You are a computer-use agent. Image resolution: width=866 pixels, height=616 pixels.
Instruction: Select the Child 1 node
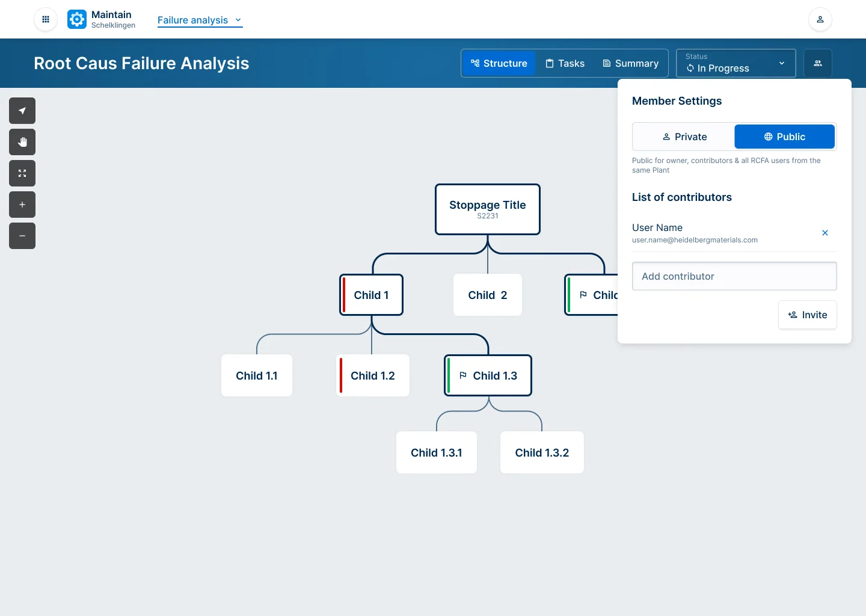click(x=371, y=295)
